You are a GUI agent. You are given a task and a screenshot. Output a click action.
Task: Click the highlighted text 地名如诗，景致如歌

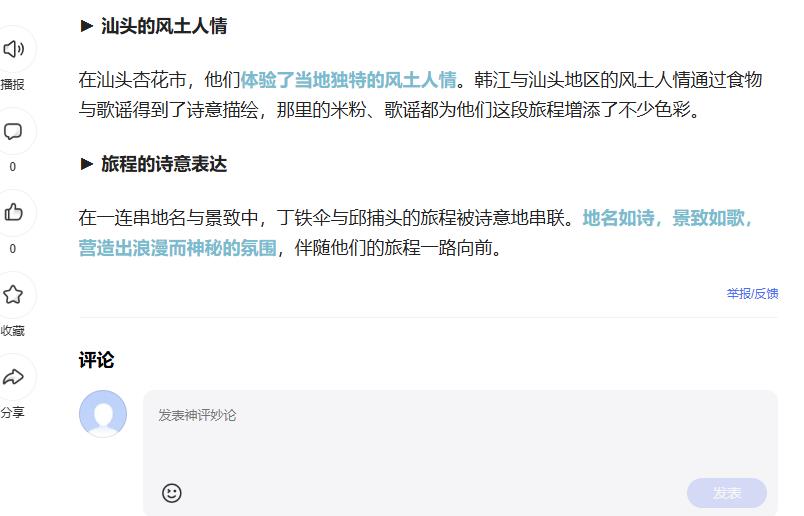click(668, 218)
